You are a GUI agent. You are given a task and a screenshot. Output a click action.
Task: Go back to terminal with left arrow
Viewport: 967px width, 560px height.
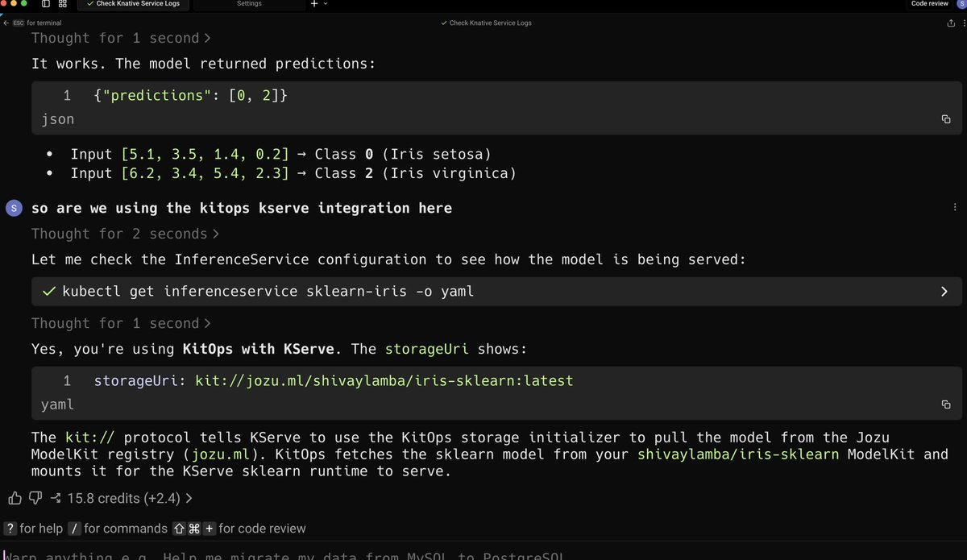click(x=6, y=23)
